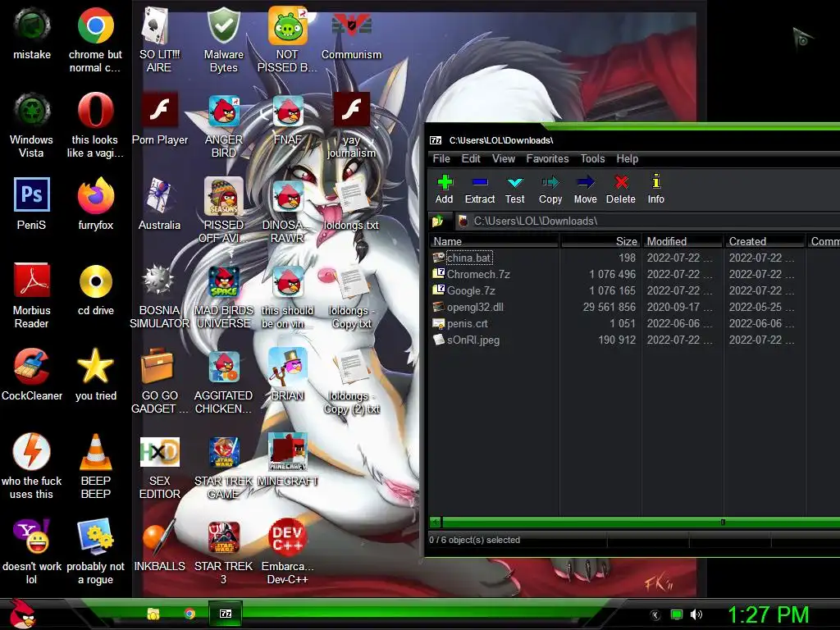This screenshot has height=630, width=840.
Task: Select the opengl32.dll file row
Action: 634,307
